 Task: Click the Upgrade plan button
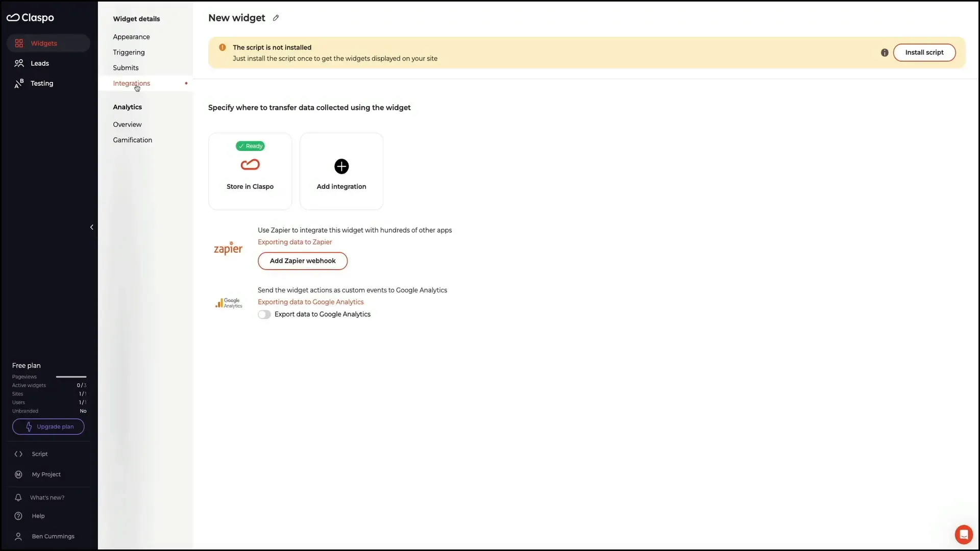click(x=48, y=427)
